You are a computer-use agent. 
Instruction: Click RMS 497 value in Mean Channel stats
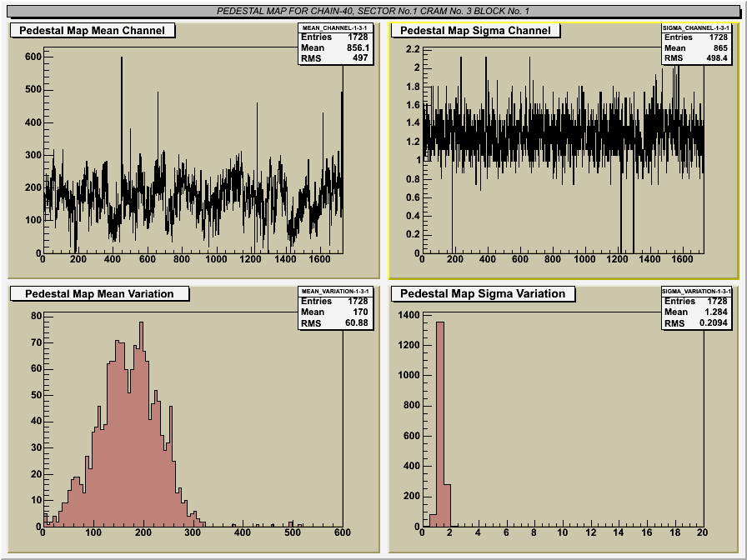(x=361, y=58)
